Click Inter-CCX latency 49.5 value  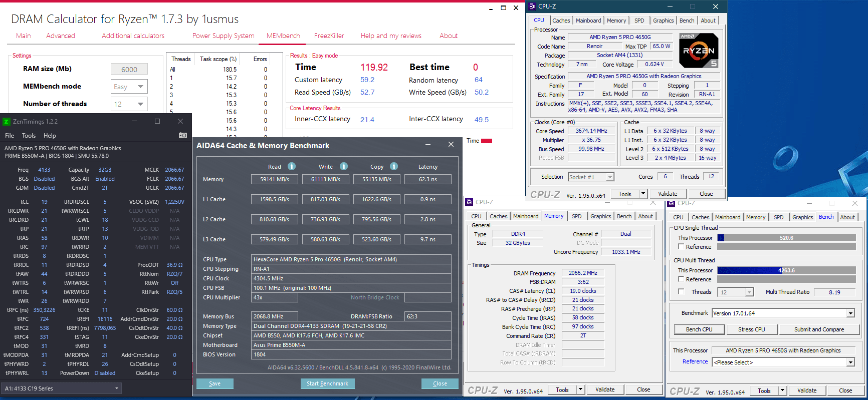(482, 120)
